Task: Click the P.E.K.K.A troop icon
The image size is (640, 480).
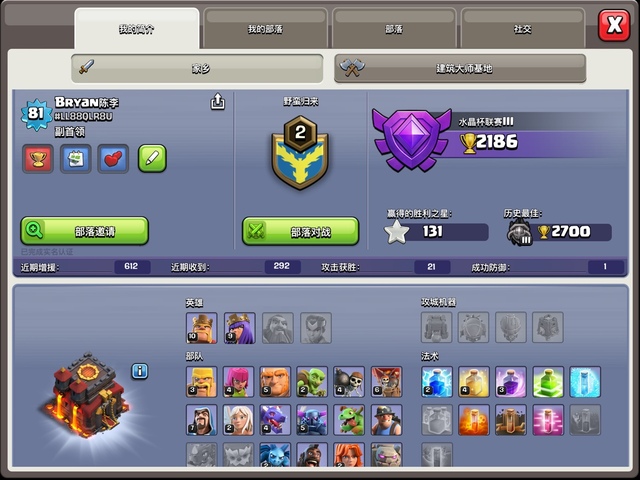Action: (312, 420)
